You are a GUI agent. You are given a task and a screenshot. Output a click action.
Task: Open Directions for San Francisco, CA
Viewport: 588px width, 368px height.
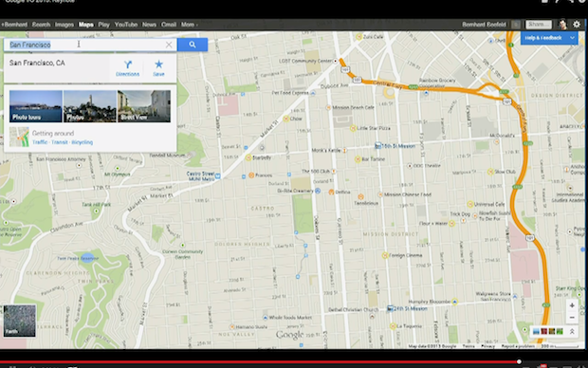coord(127,68)
